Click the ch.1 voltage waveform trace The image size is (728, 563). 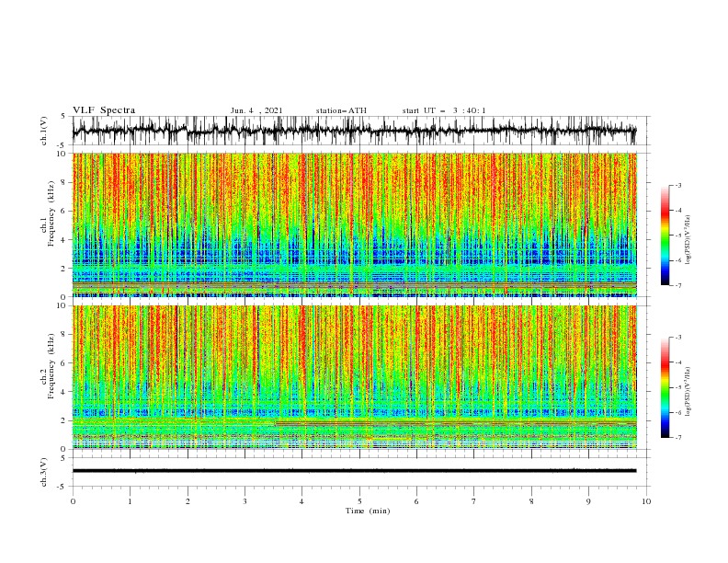(354, 131)
